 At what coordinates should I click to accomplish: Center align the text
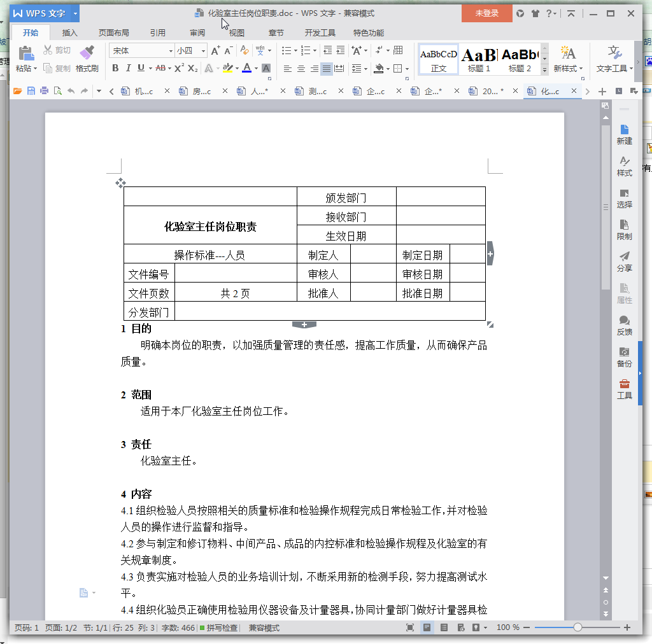[301, 69]
